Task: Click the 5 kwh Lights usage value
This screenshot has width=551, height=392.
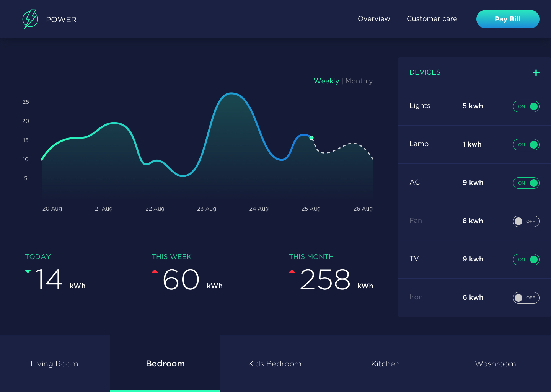Action: (473, 106)
